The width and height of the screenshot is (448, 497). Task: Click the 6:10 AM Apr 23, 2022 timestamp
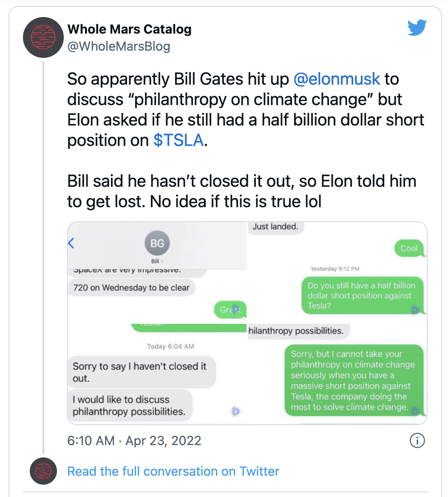134,440
